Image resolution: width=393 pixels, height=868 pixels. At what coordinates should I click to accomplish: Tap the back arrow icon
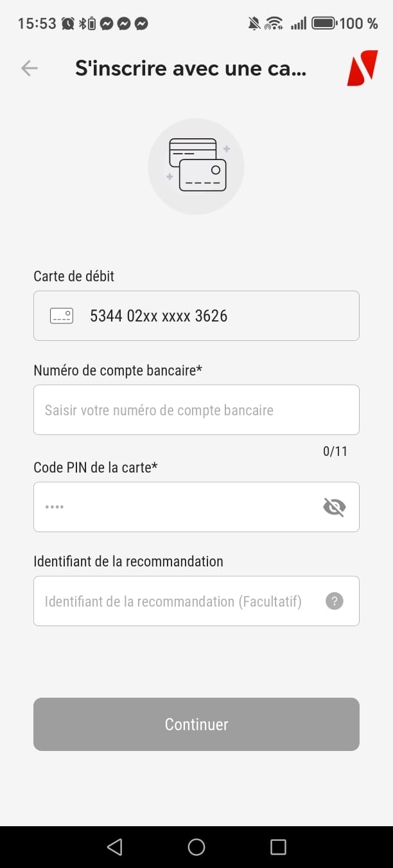(x=30, y=68)
